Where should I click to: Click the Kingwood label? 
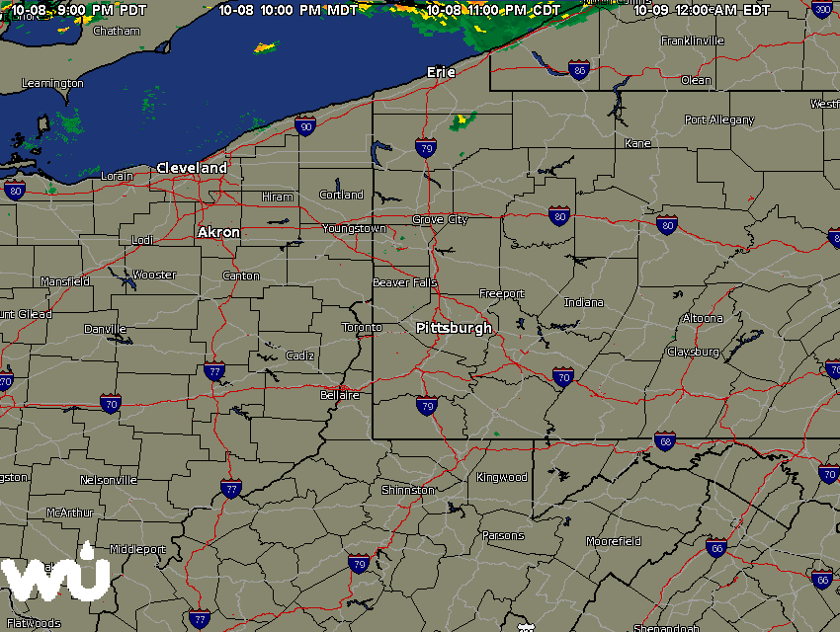[x=501, y=477]
